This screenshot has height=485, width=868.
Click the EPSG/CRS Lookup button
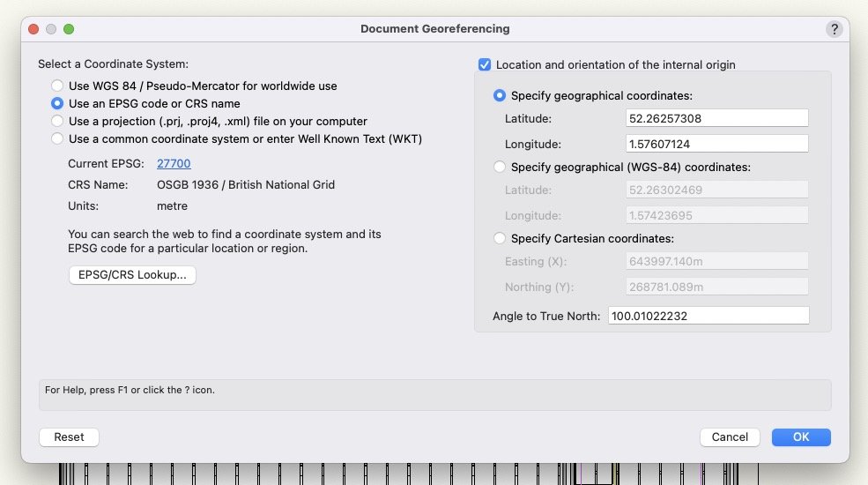132,275
